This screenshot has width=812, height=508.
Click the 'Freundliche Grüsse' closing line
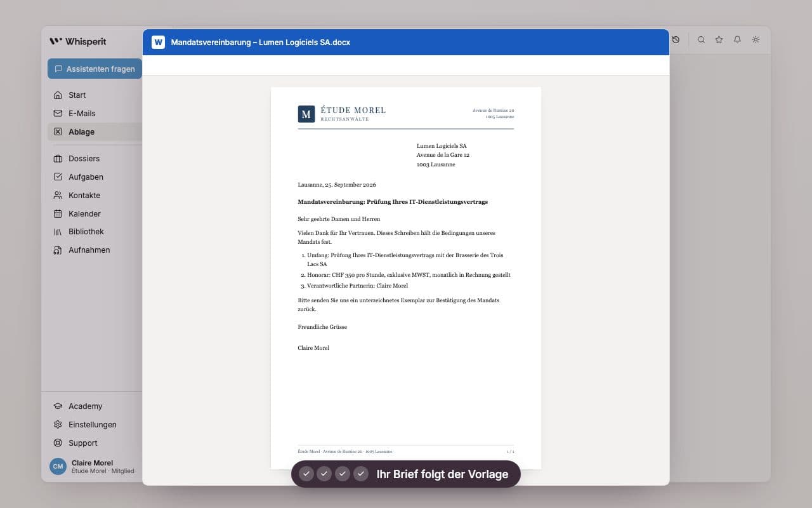pyautogui.click(x=322, y=327)
